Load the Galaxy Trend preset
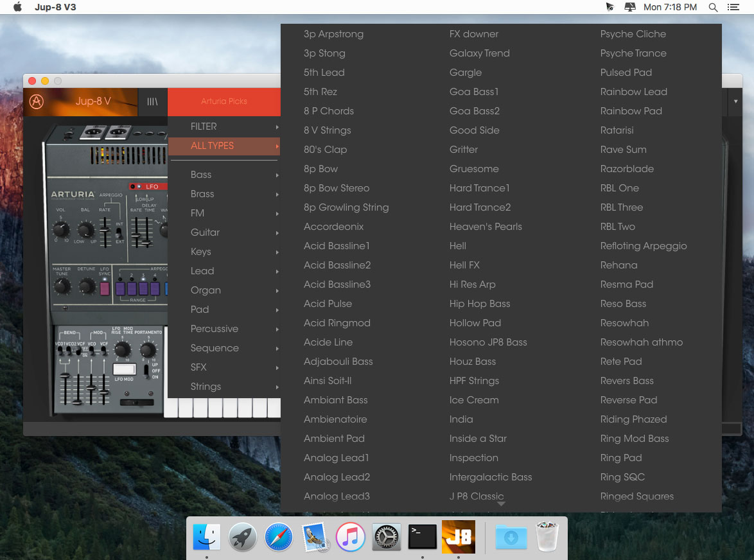The width and height of the screenshot is (754, 560). pos(479,53)
